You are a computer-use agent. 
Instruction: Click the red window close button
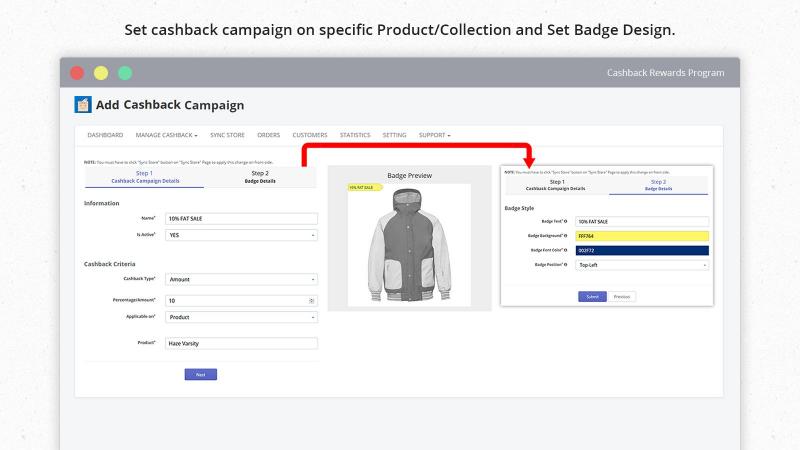77,73
